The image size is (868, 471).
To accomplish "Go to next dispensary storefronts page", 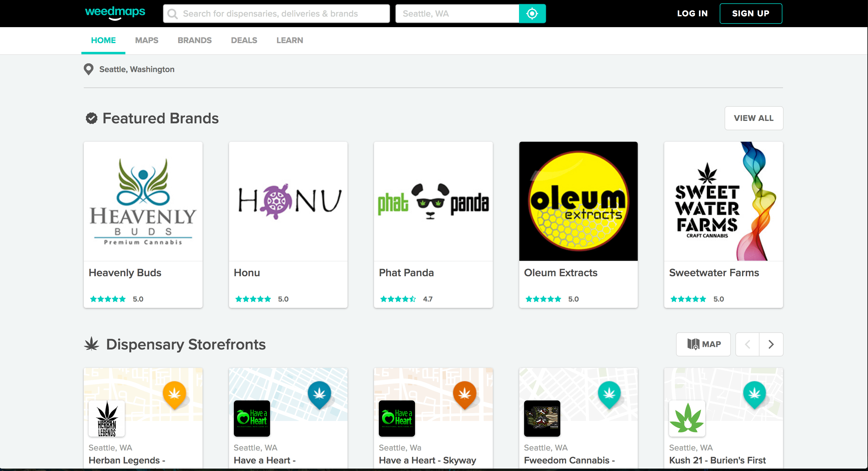I will click(x=771, y=344).
